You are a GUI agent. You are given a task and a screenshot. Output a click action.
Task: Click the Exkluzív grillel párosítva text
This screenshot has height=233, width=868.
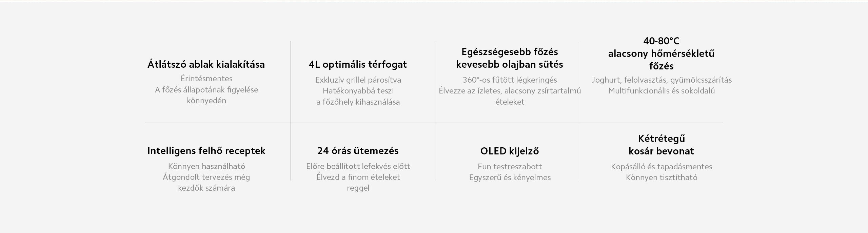[358, 80]
